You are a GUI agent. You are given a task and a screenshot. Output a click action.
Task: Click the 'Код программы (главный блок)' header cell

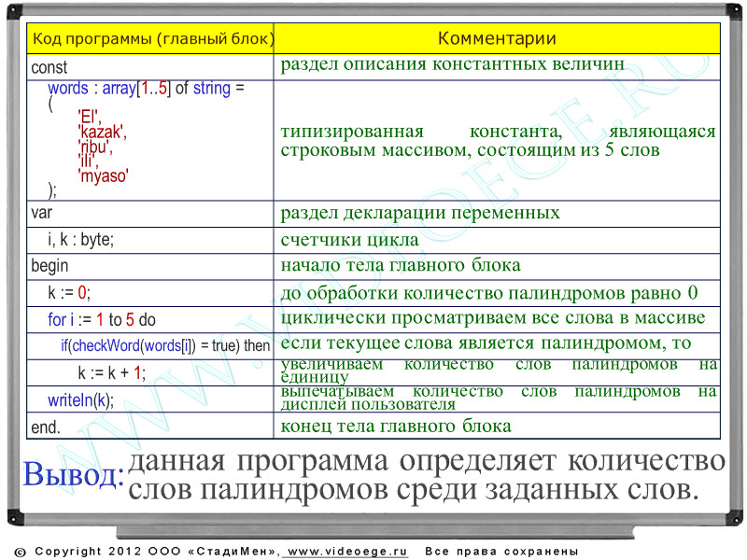[150, 38]
